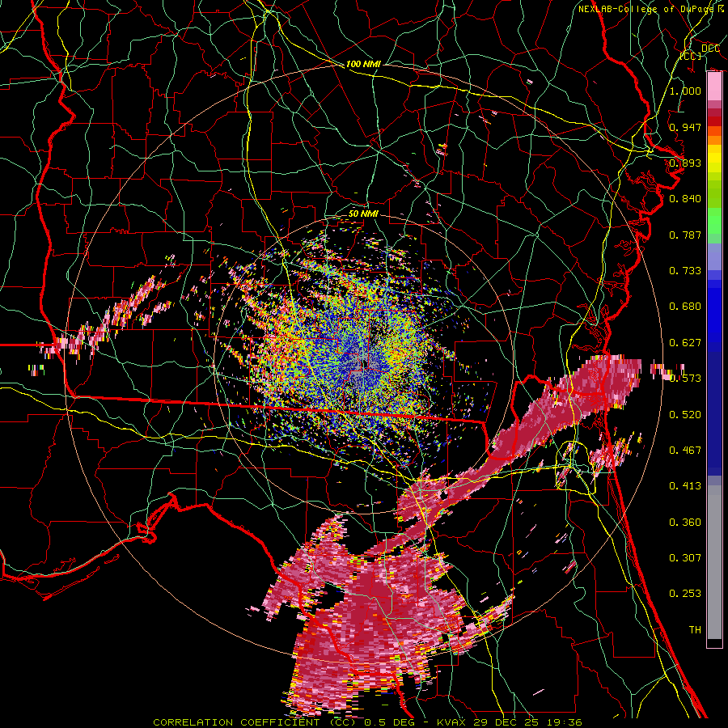The height and width of the screenshot is (728, 728).
Task: Pick the gray lower segment of color bar
Action: click(714, 562)
